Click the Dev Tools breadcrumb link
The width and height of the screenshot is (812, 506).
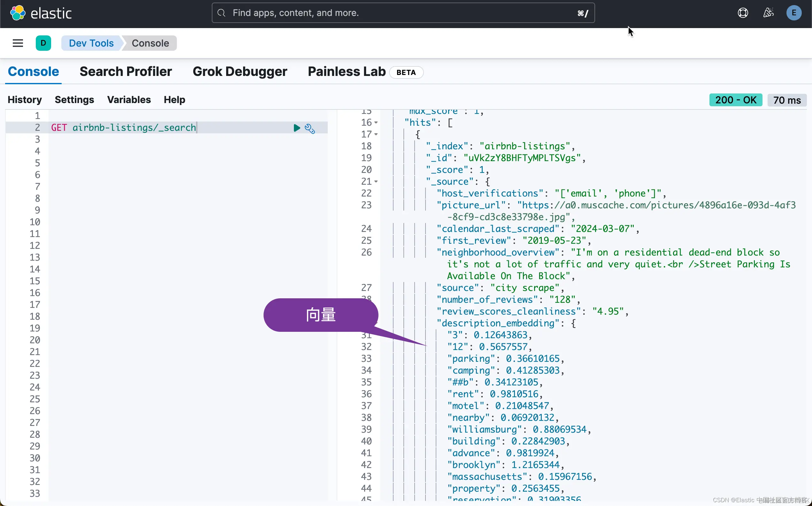pos(91,43)
